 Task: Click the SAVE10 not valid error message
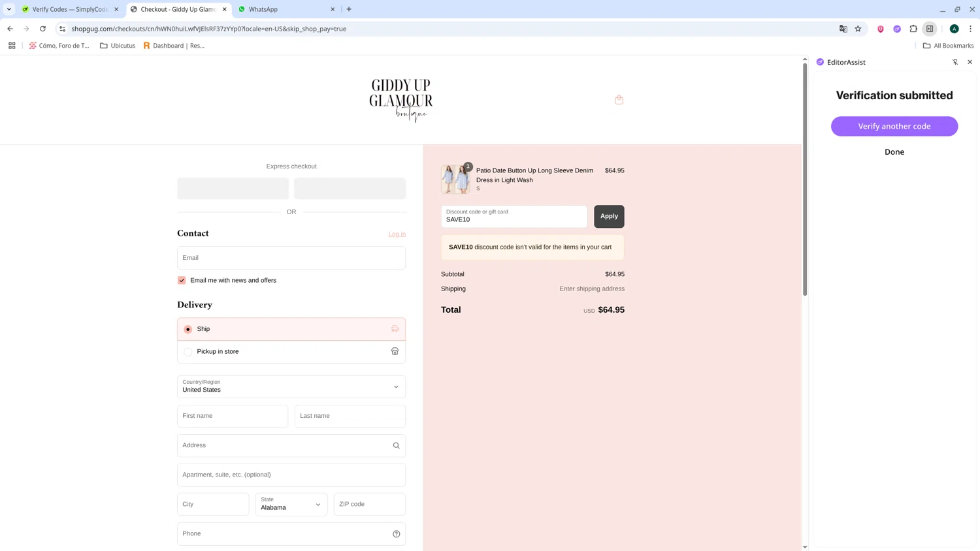tap(532, 247)
